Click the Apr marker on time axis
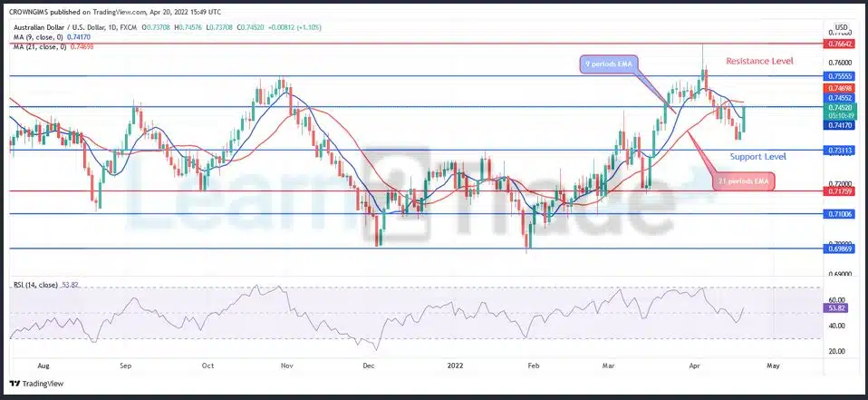868x400 pixels. pos(695,366)
